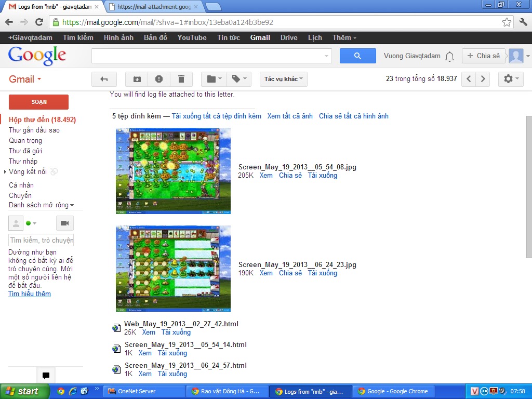Click the browser forward arrow

pos(24,22)
